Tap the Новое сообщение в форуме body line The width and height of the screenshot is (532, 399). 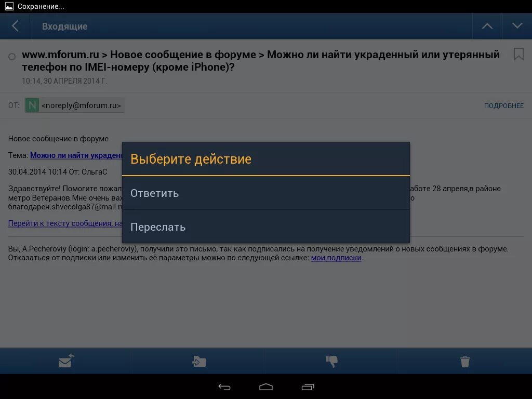(58, 139)
